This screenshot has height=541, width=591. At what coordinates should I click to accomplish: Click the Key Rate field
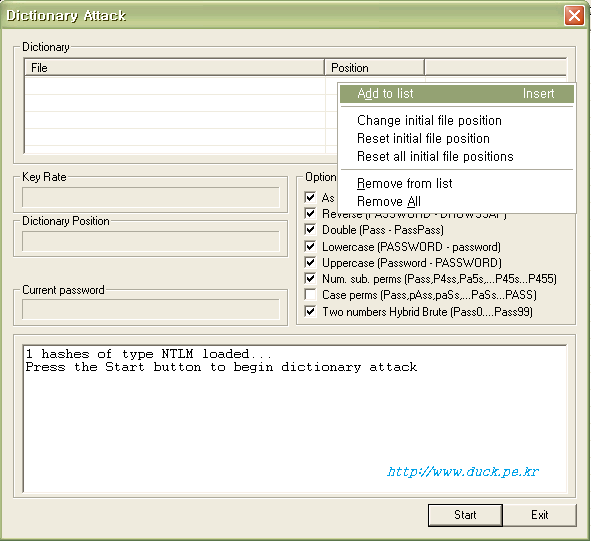click(x=150, y=197)
